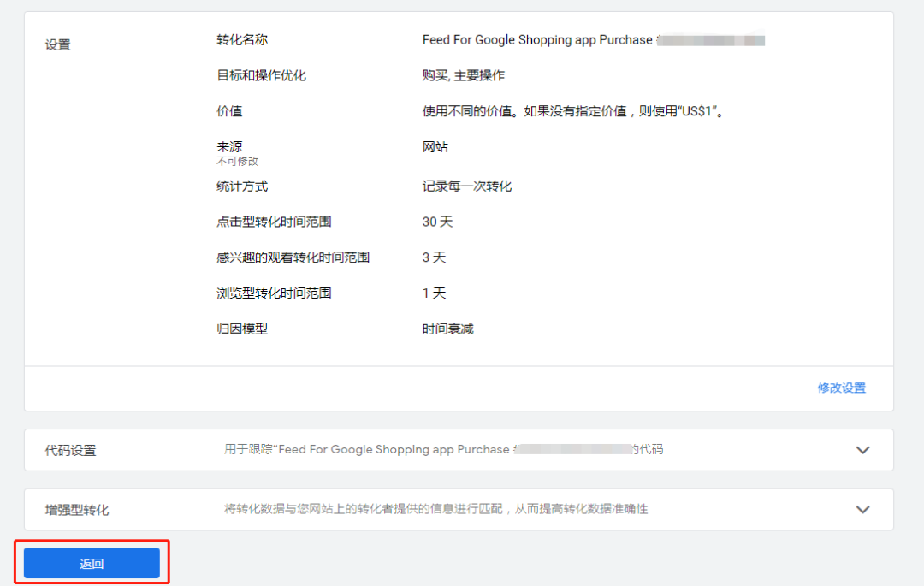Click the 记录每一次转化 value
The height and width of the screenshot is (586, 924).
click(467, 186)
